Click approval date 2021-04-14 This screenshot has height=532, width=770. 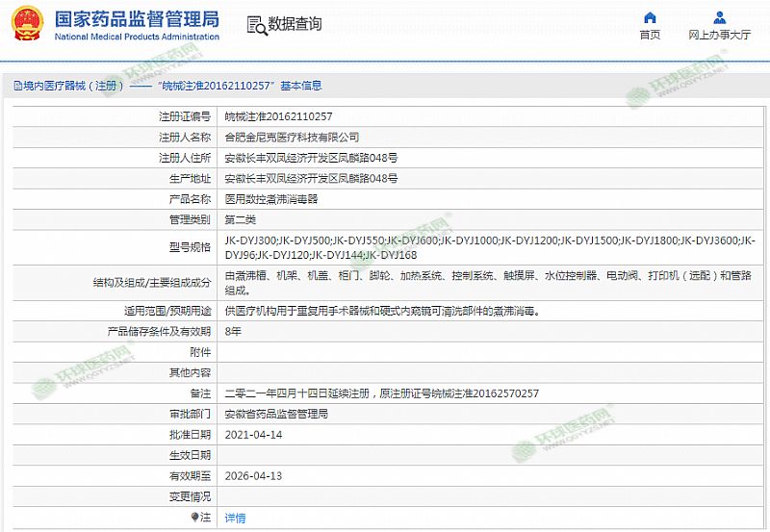251,434
